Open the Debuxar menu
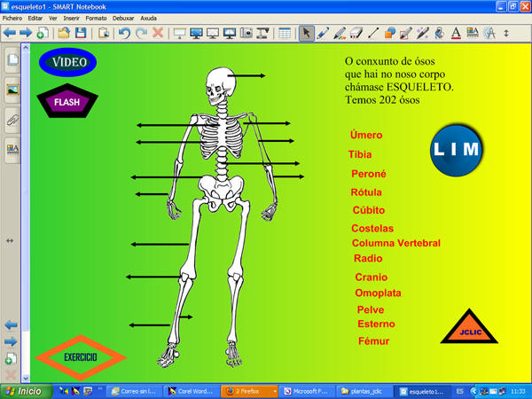The image size is (532, 399). pos(123,18)
